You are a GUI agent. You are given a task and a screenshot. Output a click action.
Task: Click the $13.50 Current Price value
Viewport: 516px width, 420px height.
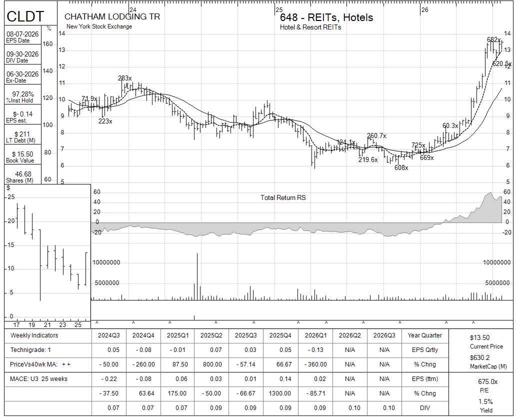(480, 337)
